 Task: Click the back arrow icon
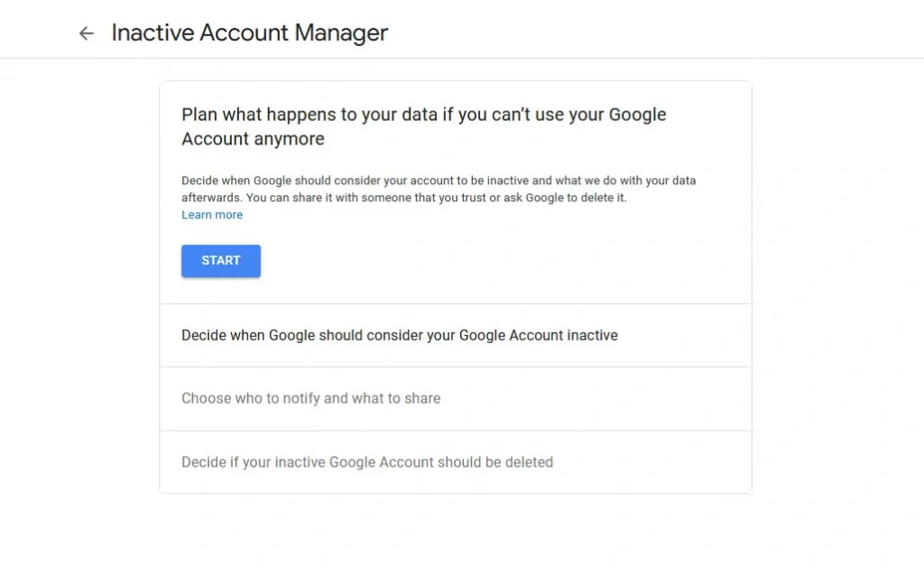[86, 33]
